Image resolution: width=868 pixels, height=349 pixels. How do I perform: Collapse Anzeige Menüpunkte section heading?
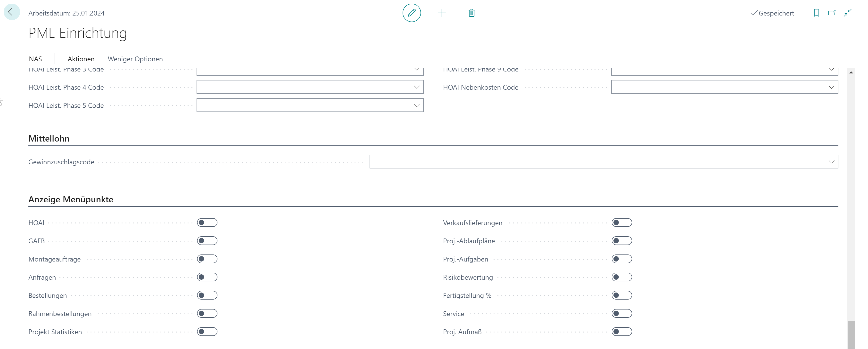(x=71, y=199)
